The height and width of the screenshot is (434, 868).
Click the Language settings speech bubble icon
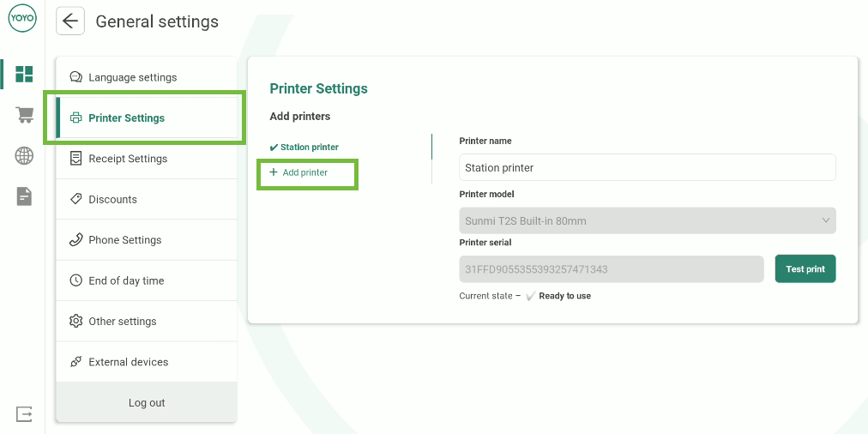(x=75, y=77)
